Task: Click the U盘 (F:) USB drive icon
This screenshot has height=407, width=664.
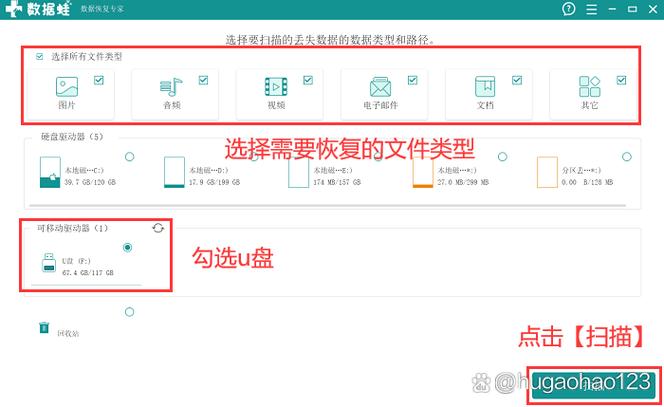Action: tap(49, 263)
